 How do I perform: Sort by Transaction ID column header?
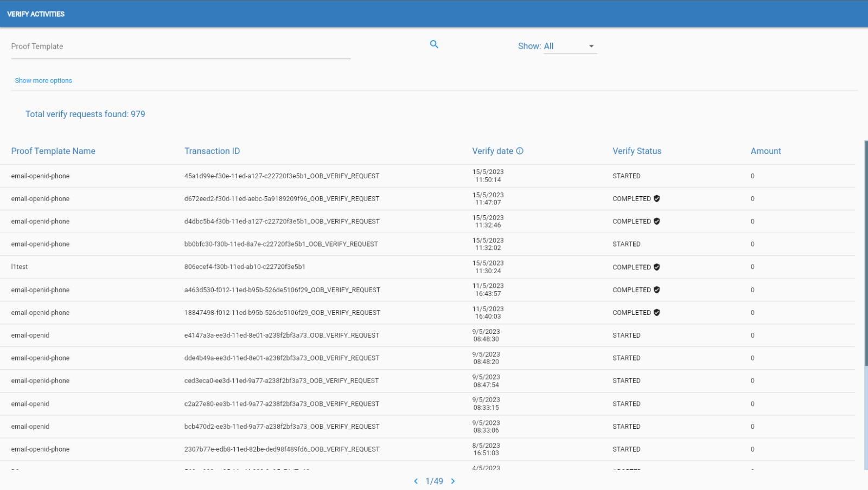(212, 151)
